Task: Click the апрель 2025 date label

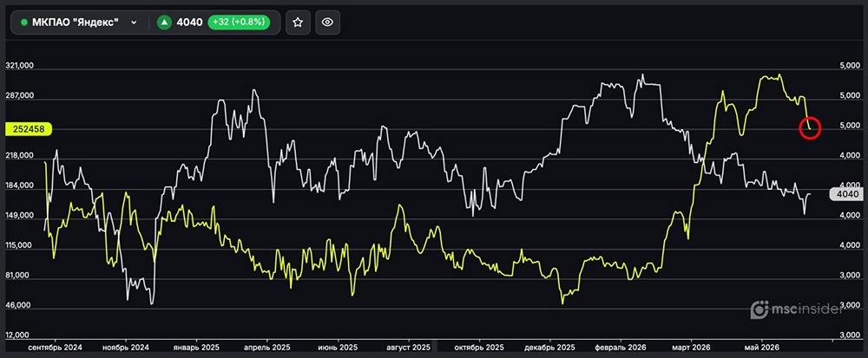Action: 266,348
